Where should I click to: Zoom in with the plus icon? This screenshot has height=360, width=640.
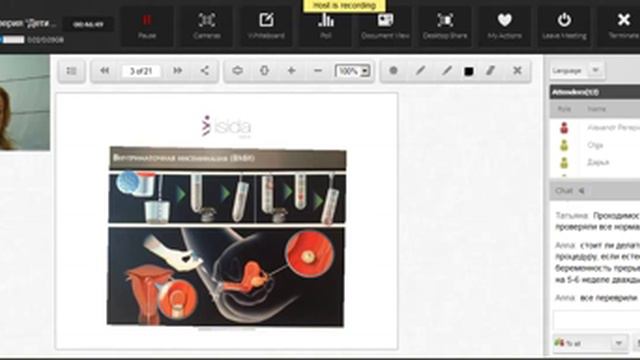(291, 71)
